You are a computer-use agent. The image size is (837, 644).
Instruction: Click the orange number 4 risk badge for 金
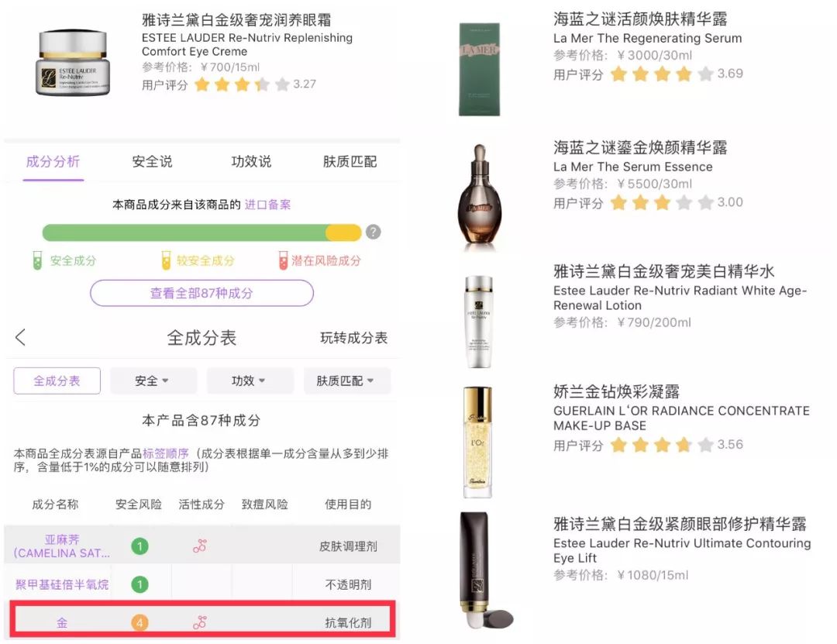pyautogui.click(x=139, y=622)
